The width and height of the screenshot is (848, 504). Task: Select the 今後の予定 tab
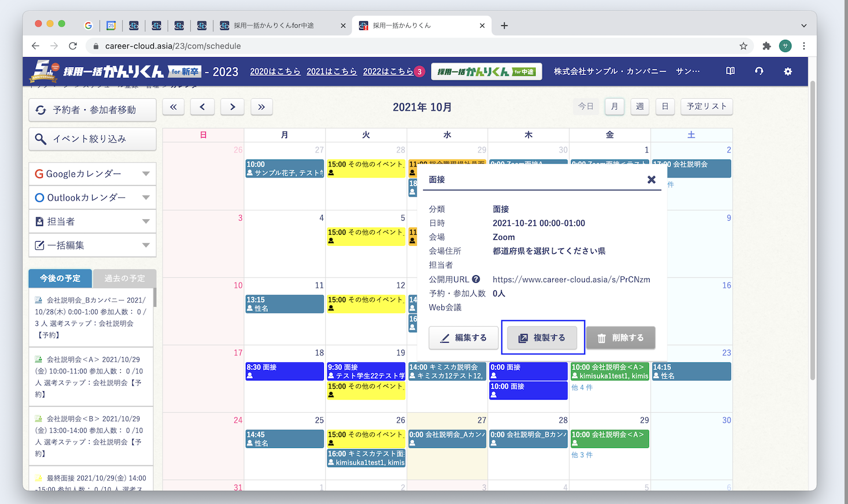pyautogui.click(x=60, y=279)
